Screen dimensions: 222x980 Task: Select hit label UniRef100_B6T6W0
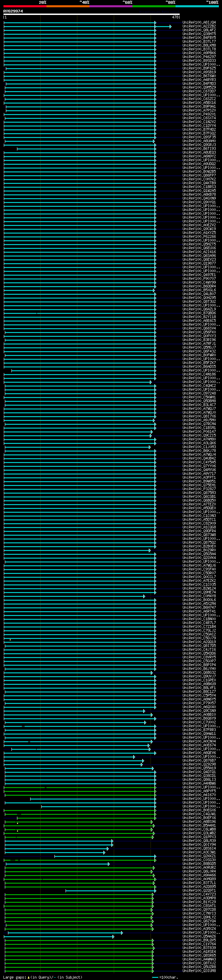click(199, 76)
